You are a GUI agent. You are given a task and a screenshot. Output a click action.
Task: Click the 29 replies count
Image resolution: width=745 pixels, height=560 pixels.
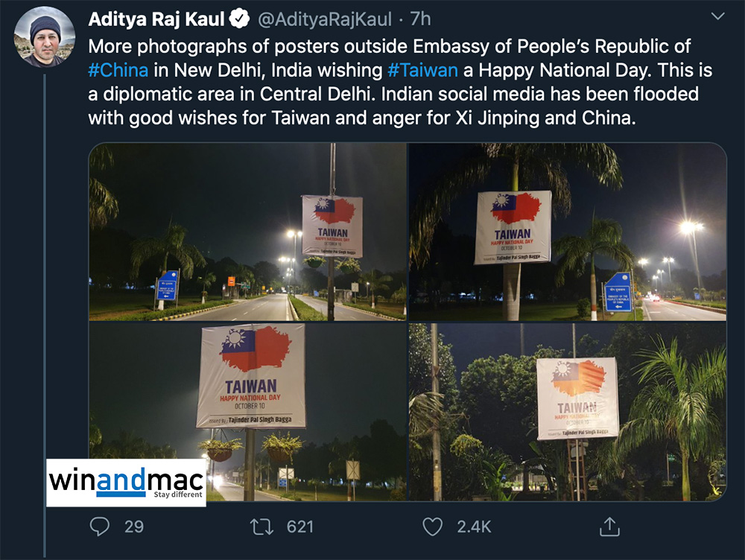[134, 526]
